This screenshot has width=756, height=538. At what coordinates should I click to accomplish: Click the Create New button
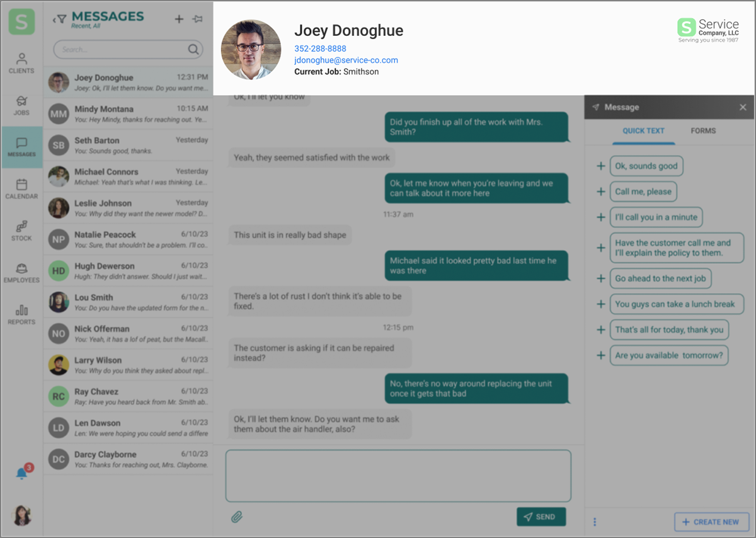point(711,522)
